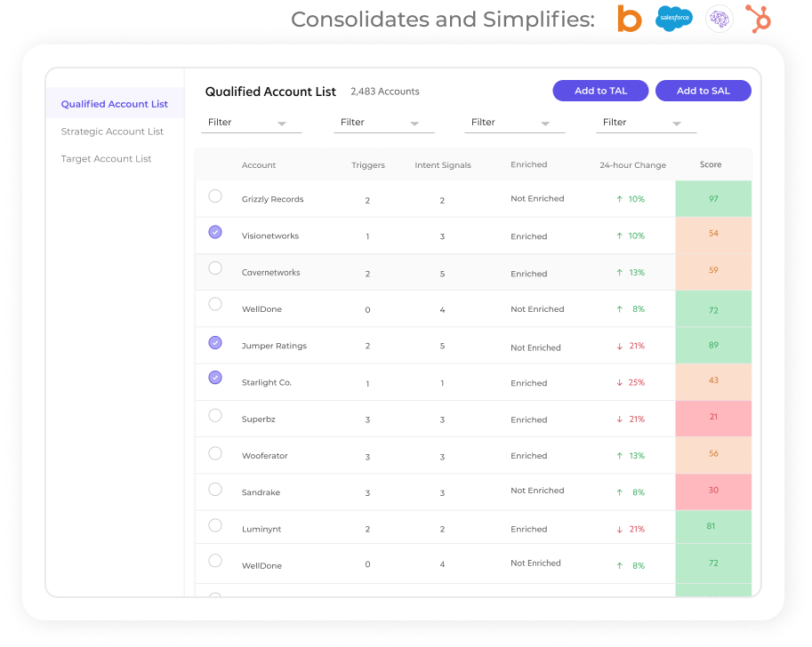
Task: Select the Grizzly Records row checkbox
Action: click(215, 196)
